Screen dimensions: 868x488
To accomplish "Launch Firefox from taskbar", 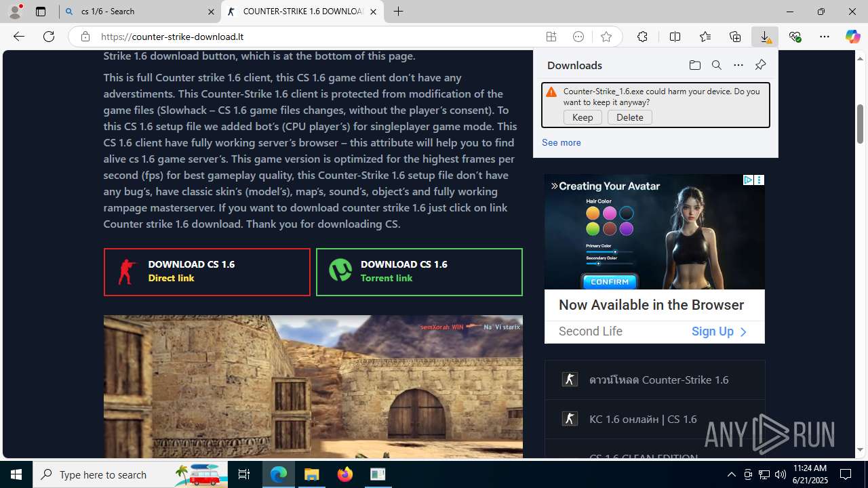I will coord(345,474).
